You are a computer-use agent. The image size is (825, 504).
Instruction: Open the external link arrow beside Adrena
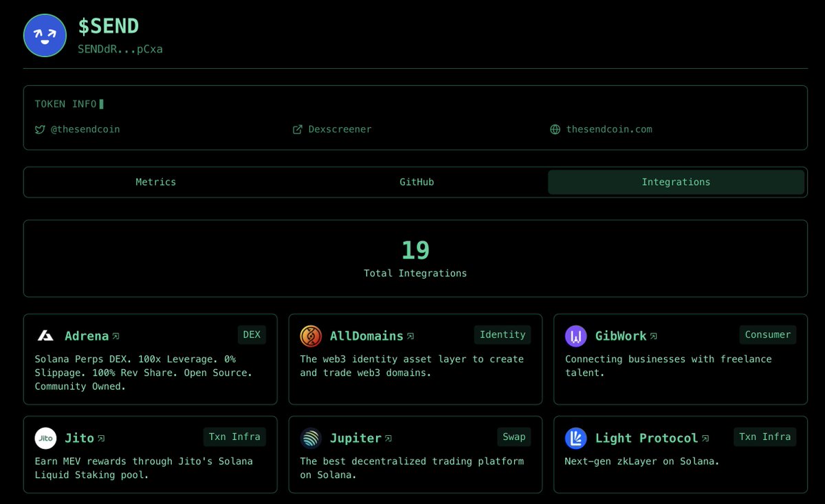point(115,336)
